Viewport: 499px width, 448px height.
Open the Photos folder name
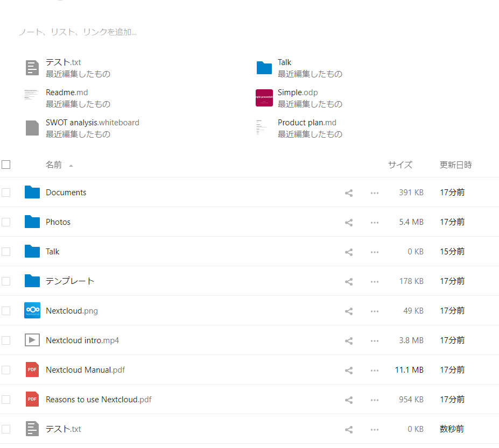click(58, 222)
